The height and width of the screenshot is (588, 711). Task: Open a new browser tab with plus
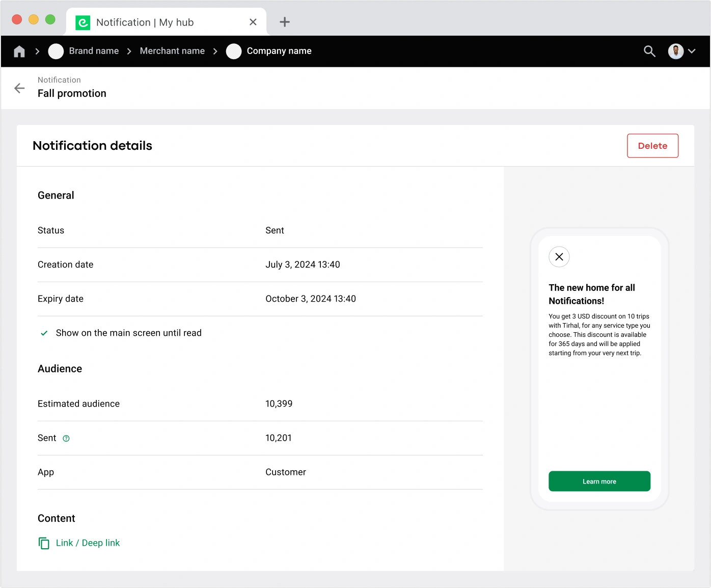pyautogui.click(x=285, y=22)
